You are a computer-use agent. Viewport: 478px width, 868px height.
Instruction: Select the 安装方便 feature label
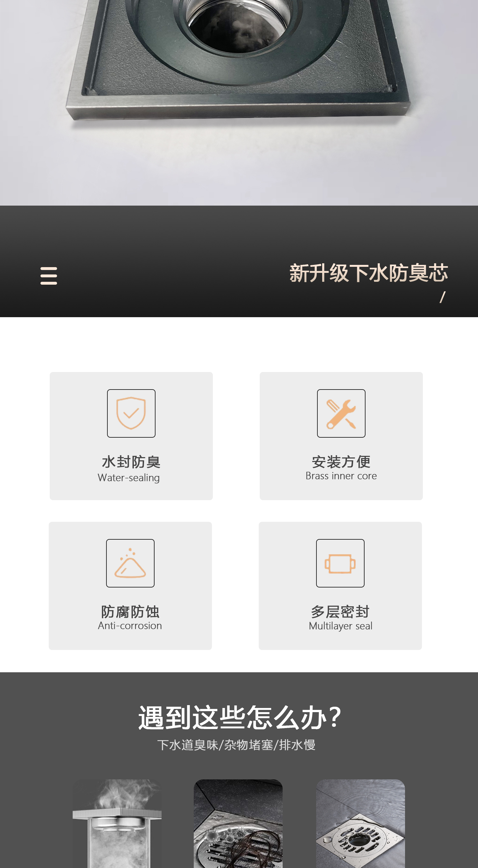coord(341,461)
